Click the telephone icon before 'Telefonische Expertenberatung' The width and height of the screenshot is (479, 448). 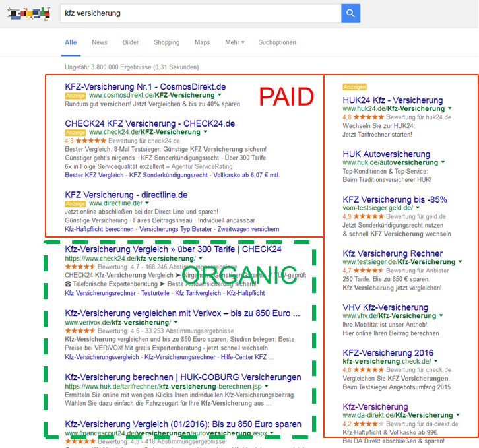(x=68, y=284)
